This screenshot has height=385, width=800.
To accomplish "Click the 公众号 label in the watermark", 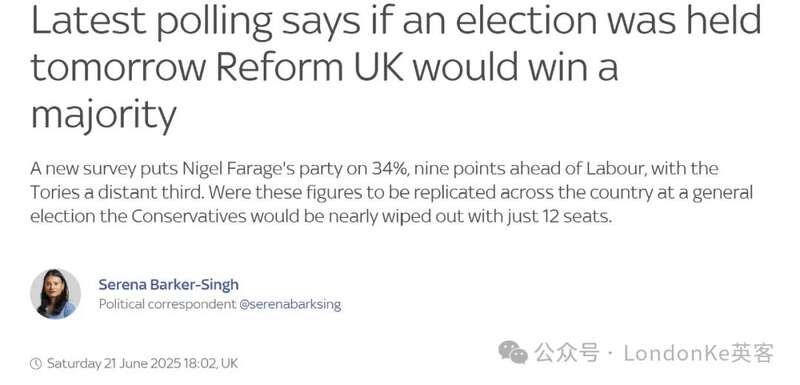I will click(566, 353).
